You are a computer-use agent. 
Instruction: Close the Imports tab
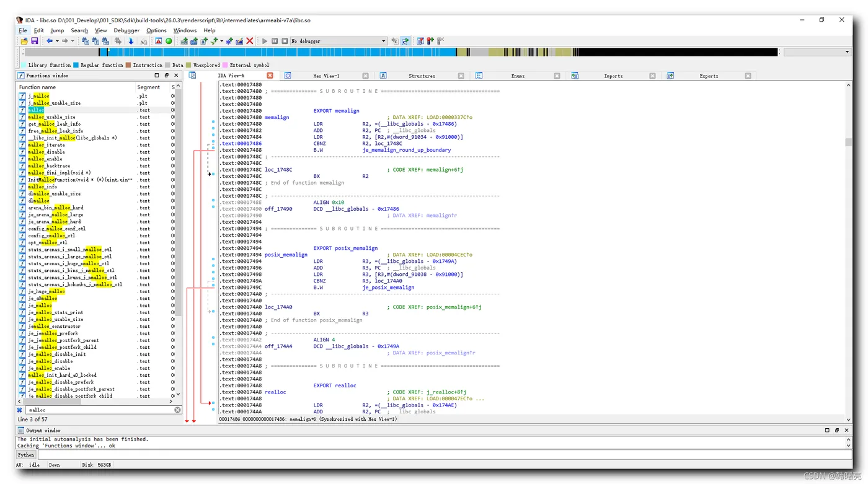652,76
